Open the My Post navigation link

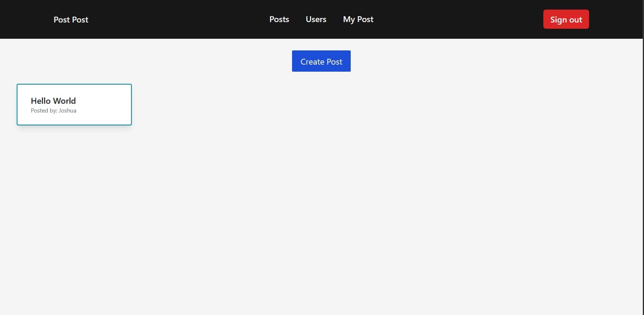tap(358, 19)
